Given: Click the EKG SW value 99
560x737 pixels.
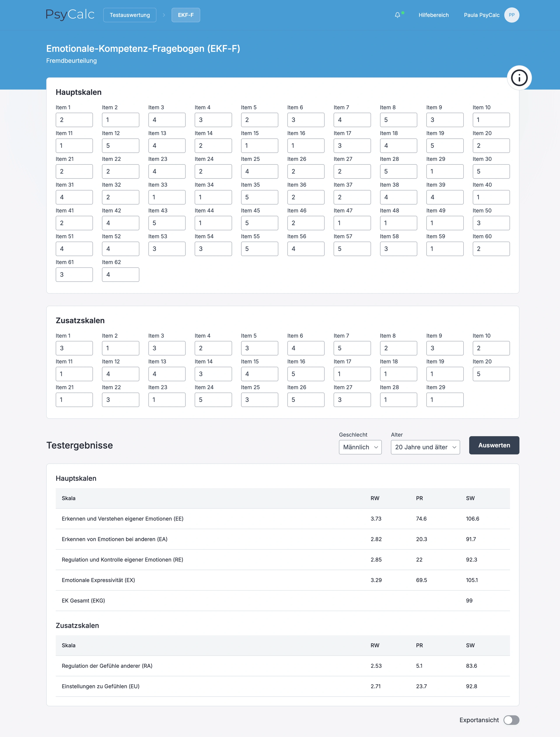Looking at the screenshot, I should click(469, 601).
